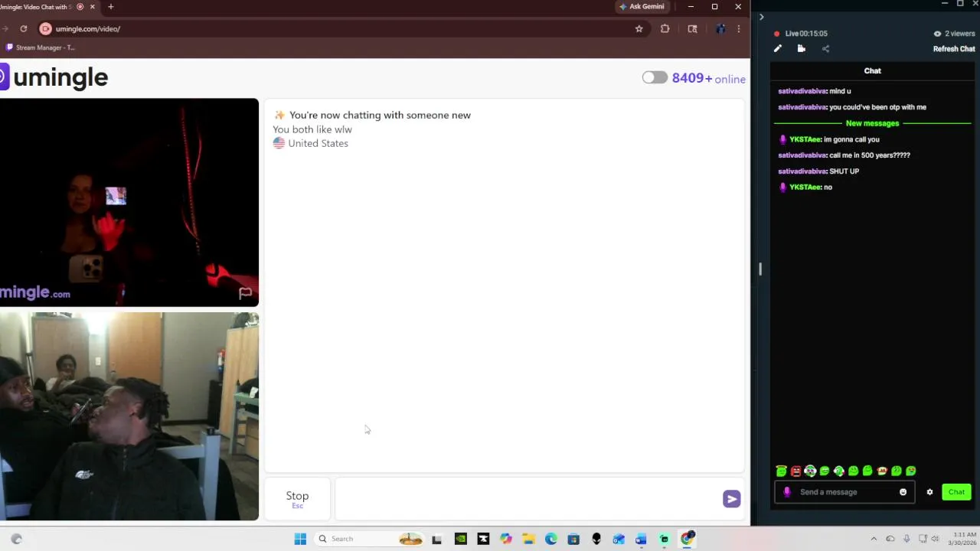This screenshot has height=551, width=980.
Task: Collapse the stream chat side panel arrow
Action: click(761, 17)
